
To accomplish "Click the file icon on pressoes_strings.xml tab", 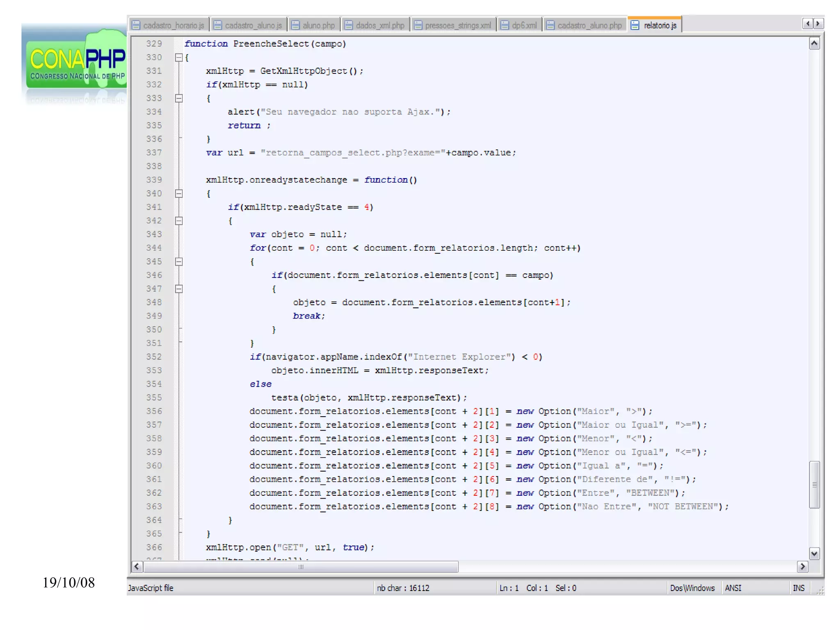I will point(418,25).
